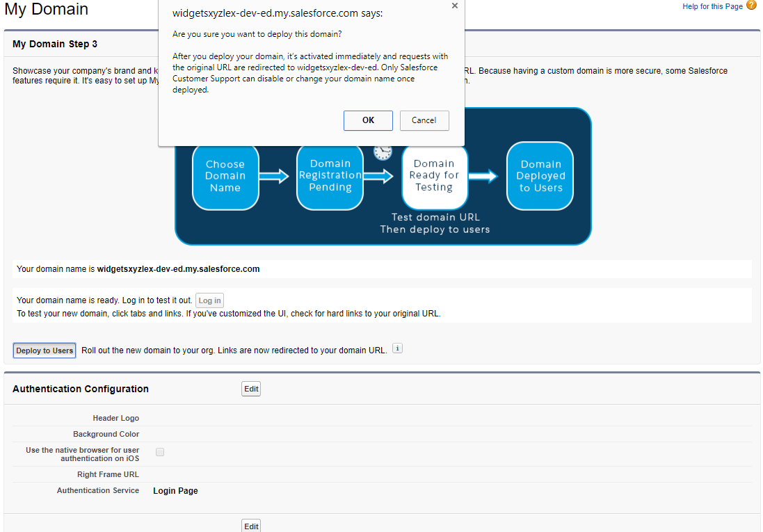Click the Header Logo label
763x532 pixels.
(x=116, y=418)
